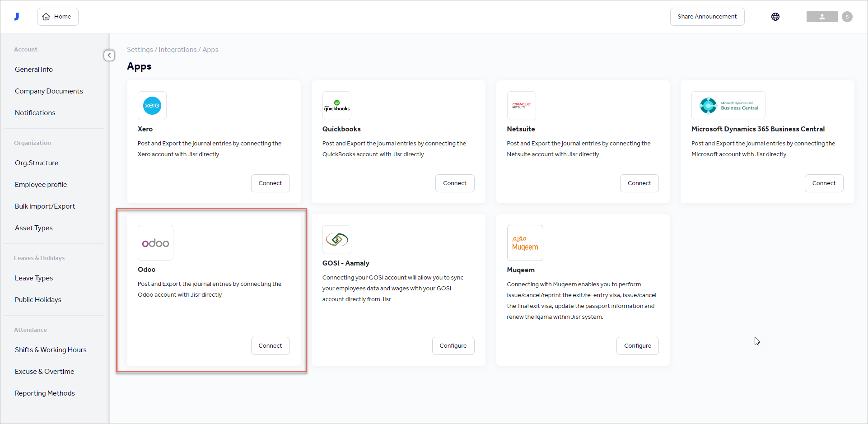
Task: Configure the Muqeem integration
Action: [x=637, y=345]
